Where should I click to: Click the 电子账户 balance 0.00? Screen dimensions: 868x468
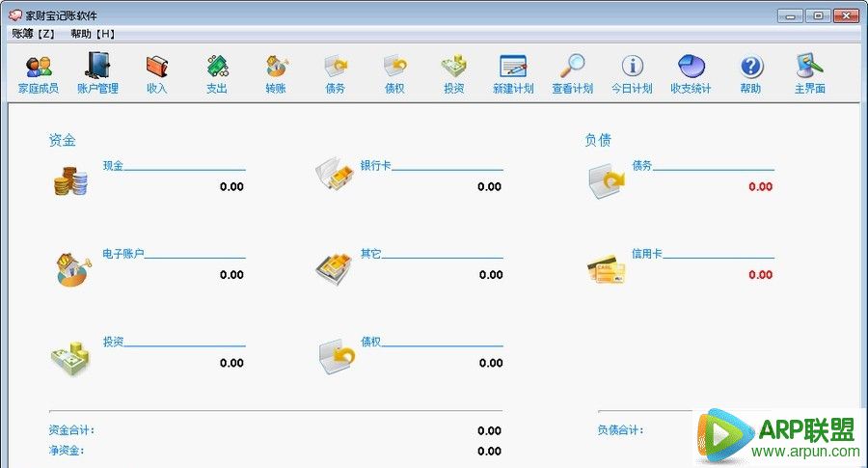231,275
